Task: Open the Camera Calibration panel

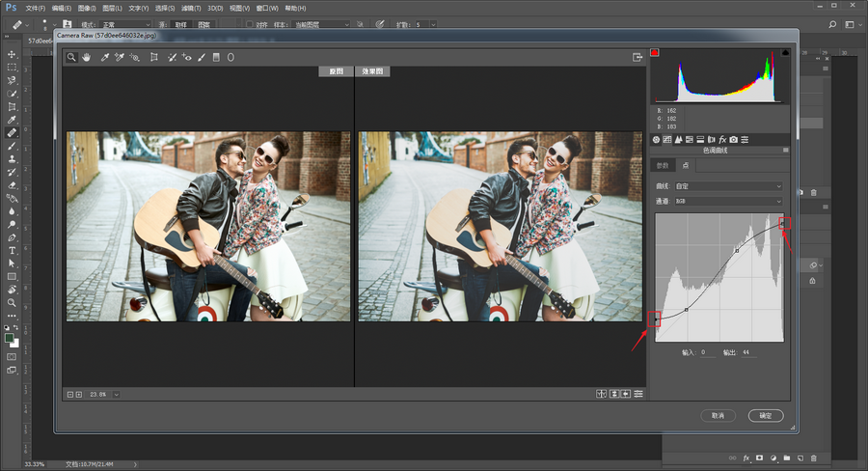Action: pyautogui.click(x=733, y=140)
